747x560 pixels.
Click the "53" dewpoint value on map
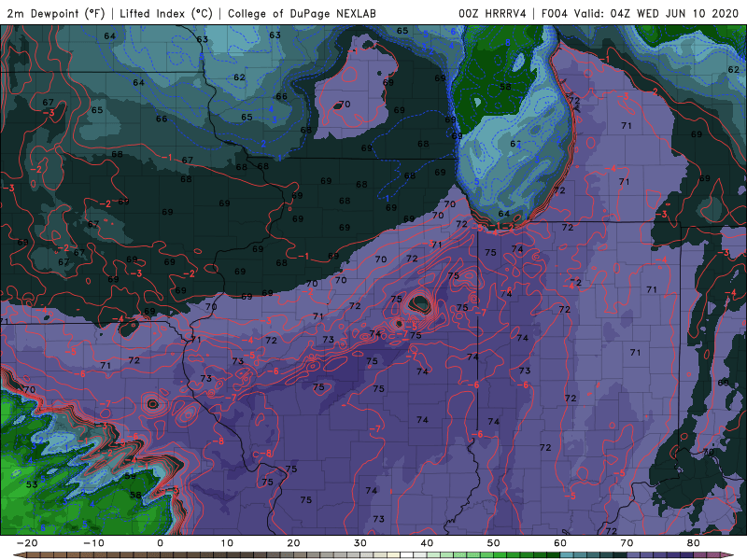(32, 484)
